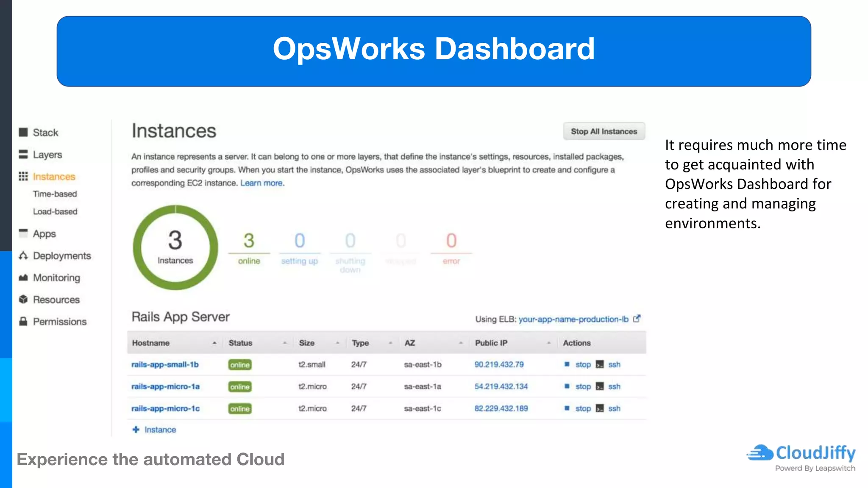This screenshot has width=868, height=488.
Task: Click the plus icon beside Instance
Action: pyautogui.click(x=136, y=430)
